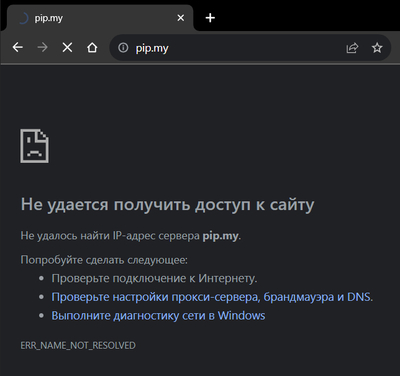Screen dimensions: 400x376
Task: Run the Windows network diagnostics link
Action: (x=158, y=315)
